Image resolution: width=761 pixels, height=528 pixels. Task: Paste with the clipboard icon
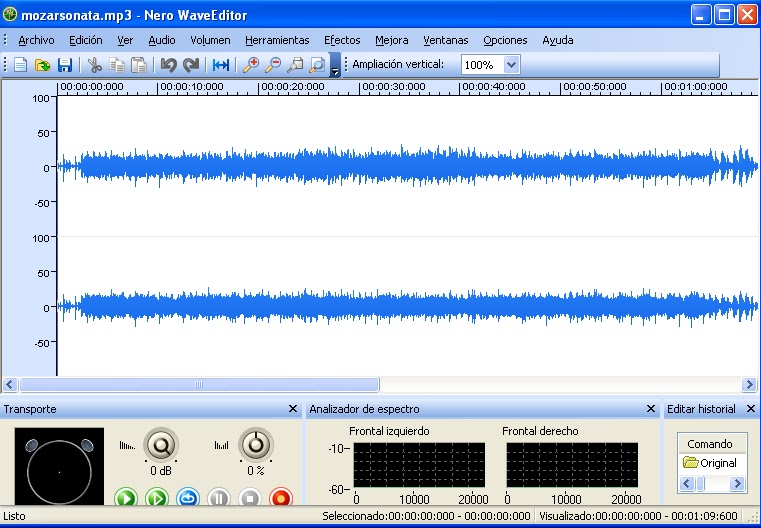(139, 65)
